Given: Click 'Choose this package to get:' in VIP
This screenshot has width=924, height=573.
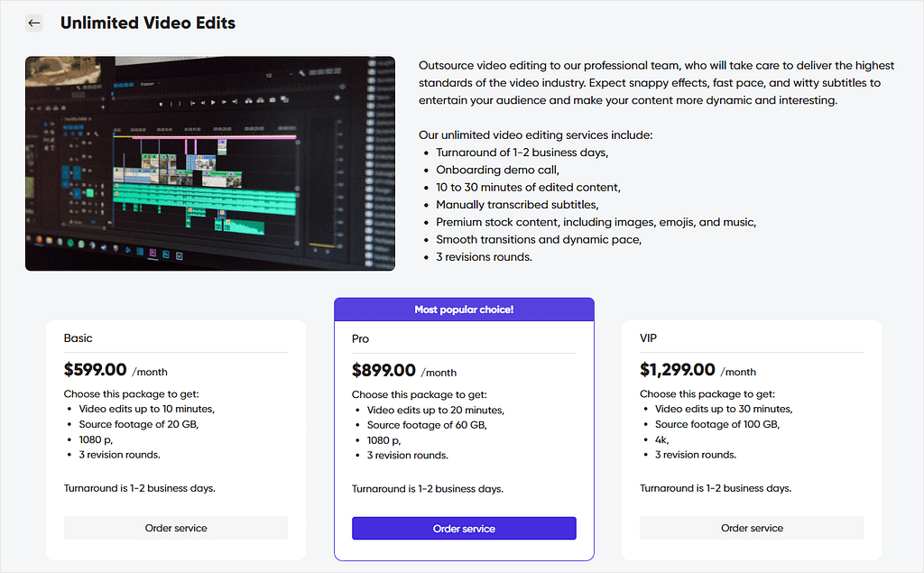Looking at the screenshot, I should pos(707,393).
